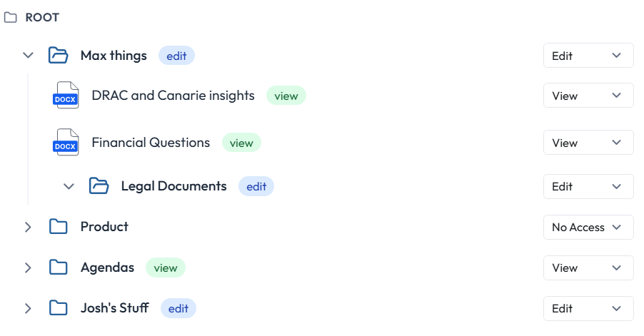The image size is (644, 336).
Task: Open the Legal Documents permission dropdown
Action: click(x=588, y=187)
